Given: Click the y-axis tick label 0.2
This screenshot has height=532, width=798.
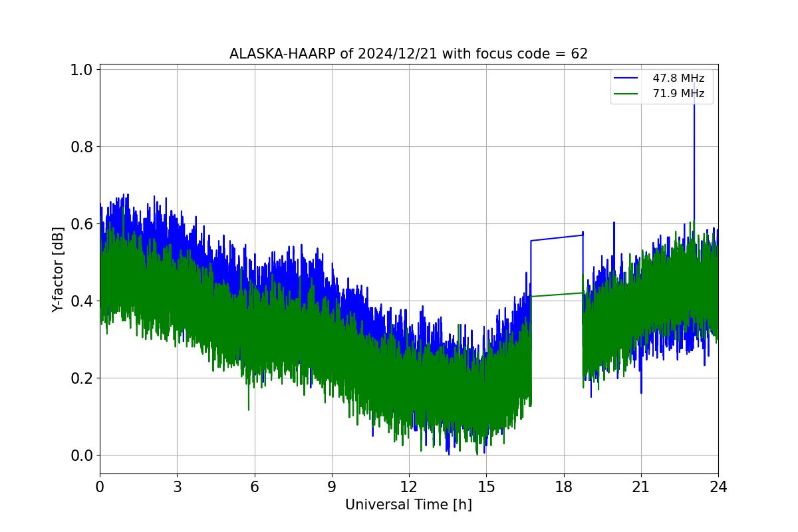Looking at the screenshot, I should pyautogui.click(x=82, y=378).
